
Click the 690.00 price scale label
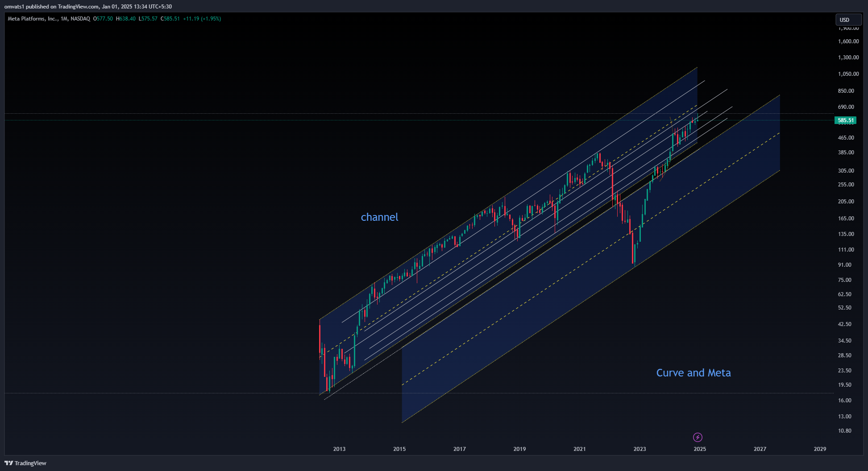coord(846,107)
